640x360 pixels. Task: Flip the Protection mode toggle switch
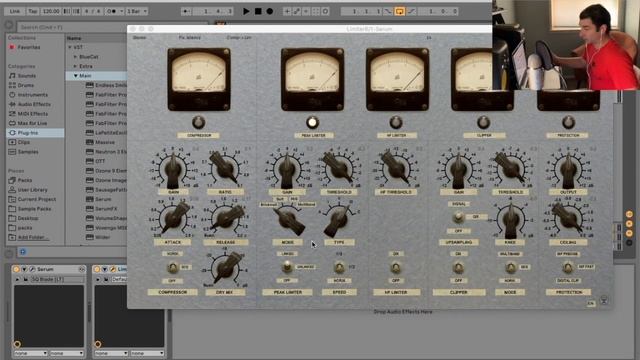coord(568,268)
